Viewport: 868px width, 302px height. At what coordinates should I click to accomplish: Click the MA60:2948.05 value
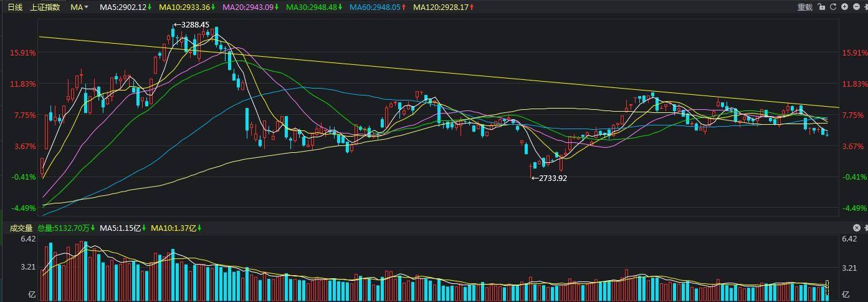click(375, 7)
